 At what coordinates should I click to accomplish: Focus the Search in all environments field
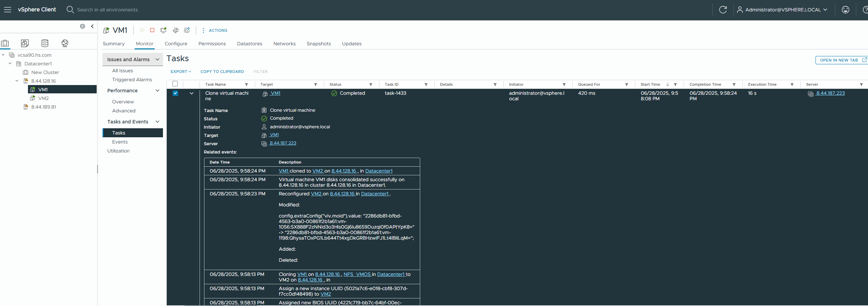tap(107, 10)
